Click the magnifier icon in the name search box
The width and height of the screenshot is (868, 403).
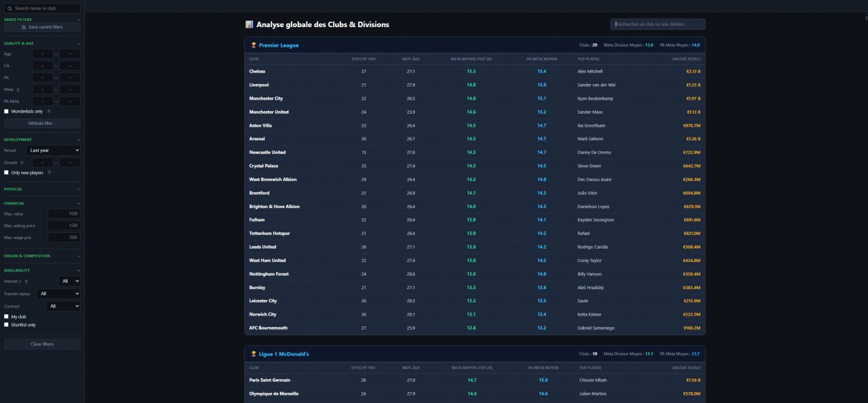9,8
